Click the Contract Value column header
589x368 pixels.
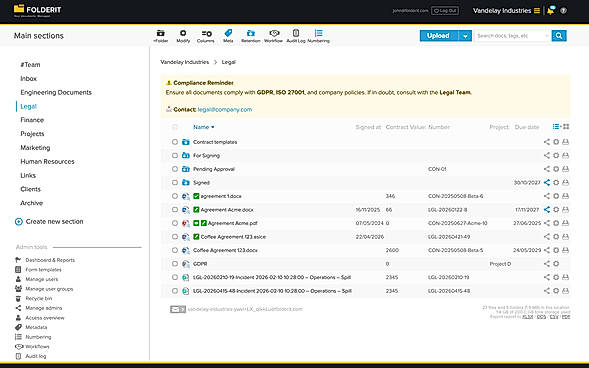point(406,127)
